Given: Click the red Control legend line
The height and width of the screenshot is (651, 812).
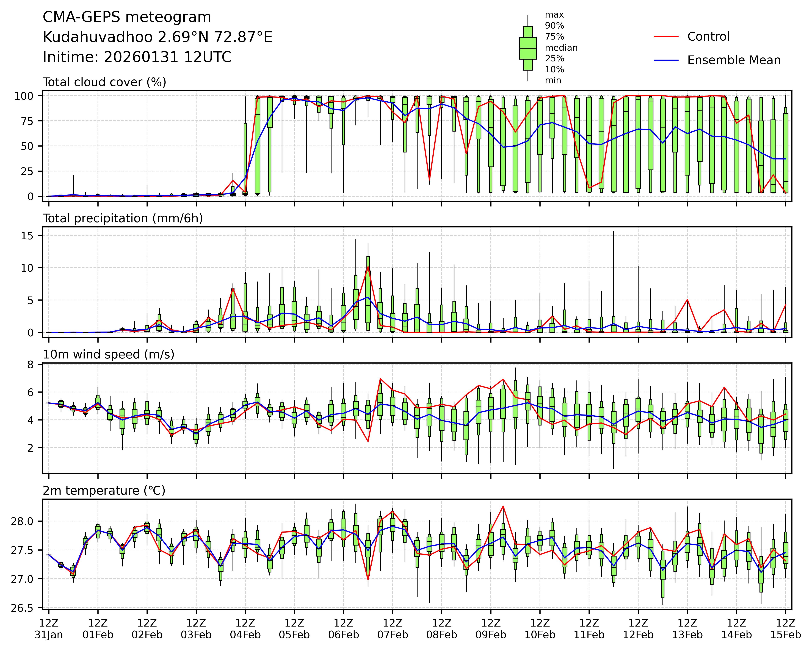Looking at the screenshot, I should tap(666, 37).
